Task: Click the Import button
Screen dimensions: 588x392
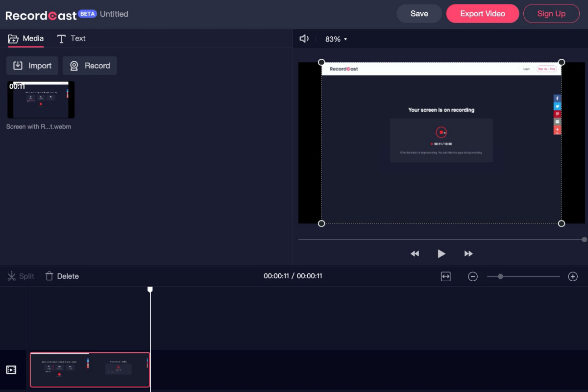Action: (x=32, y=66)
